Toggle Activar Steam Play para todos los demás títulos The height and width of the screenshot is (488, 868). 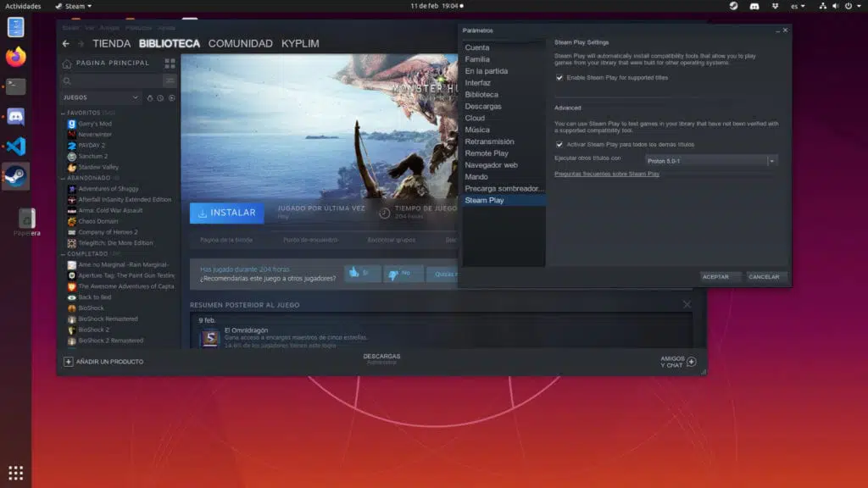coord(559,144)
